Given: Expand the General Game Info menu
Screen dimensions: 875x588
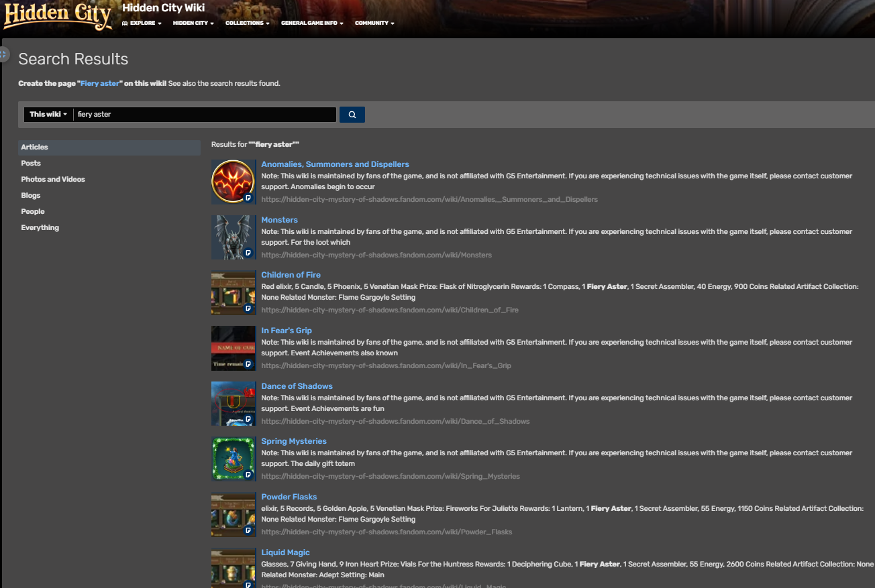Looking at the screenshot, I should coord(312,23).
